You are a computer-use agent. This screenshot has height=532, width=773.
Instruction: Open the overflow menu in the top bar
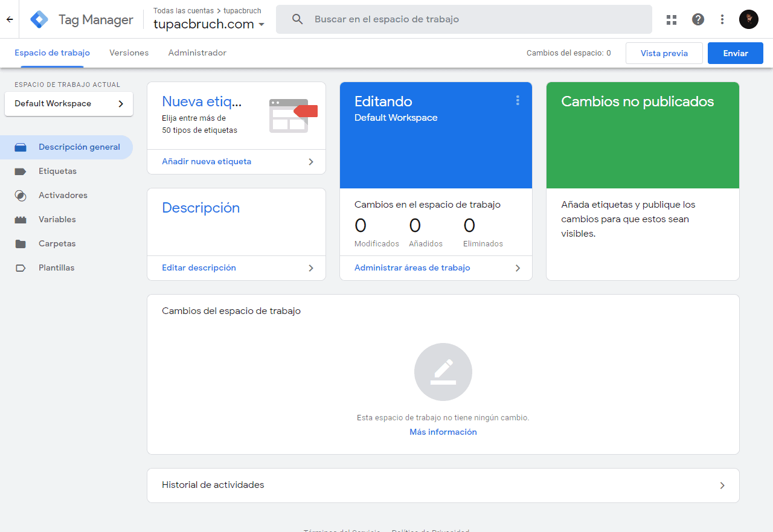pyautogui.click(x=722, y=19)
